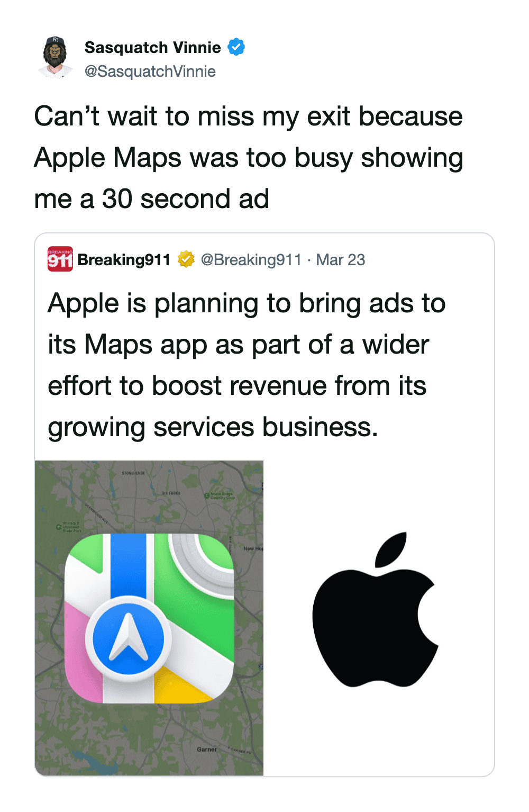529x812 pixels.
Task: Open the @SasquatchVinnie handle link
Action: point(150,71)
